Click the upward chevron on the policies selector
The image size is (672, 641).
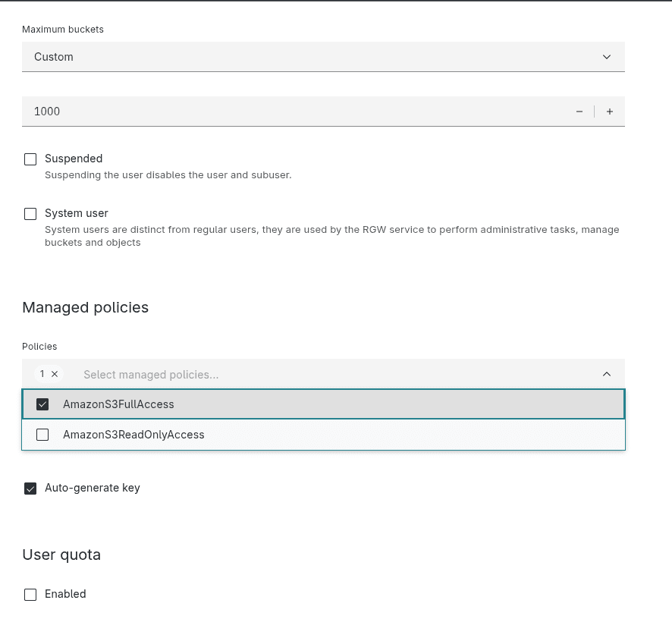pyautogui.click(x=606, y=373)
